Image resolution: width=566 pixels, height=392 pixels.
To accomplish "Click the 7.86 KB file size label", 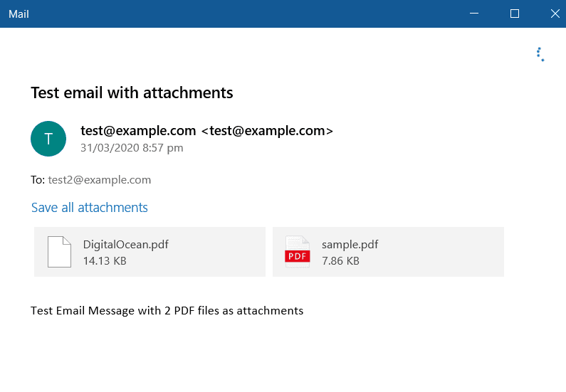I will 340,261.
